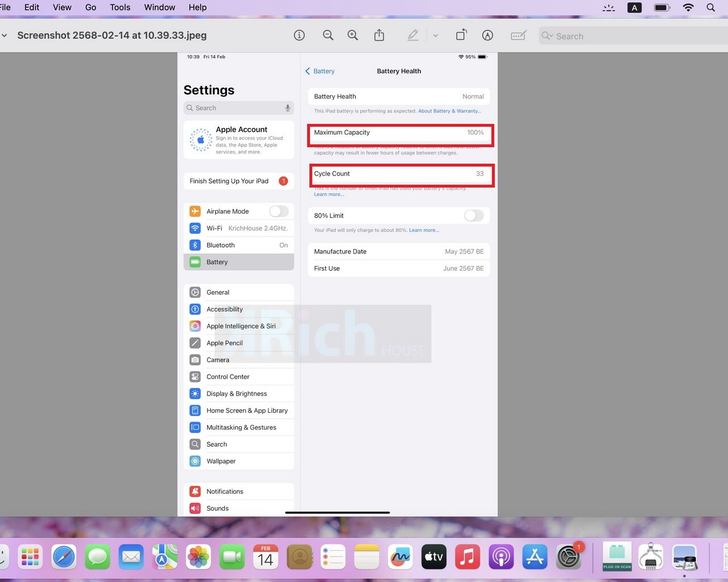The height and width of the screenshot is (582, 728).
Task: Zoom out with the minus magnifier
Action: coord(328,35)
